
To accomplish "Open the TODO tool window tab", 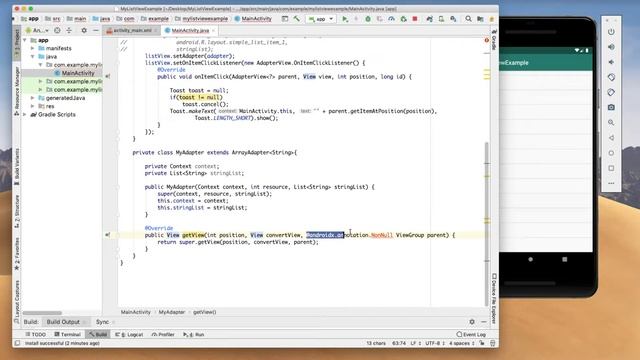I will coord(36,334).
